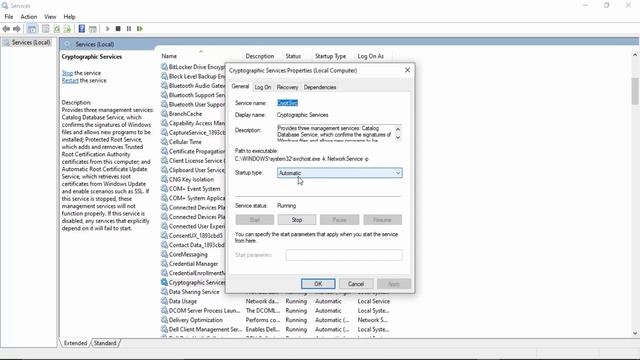Screen dimensions: 640x360
Task: Click the selected Service name field
Action: pos(287,103)
